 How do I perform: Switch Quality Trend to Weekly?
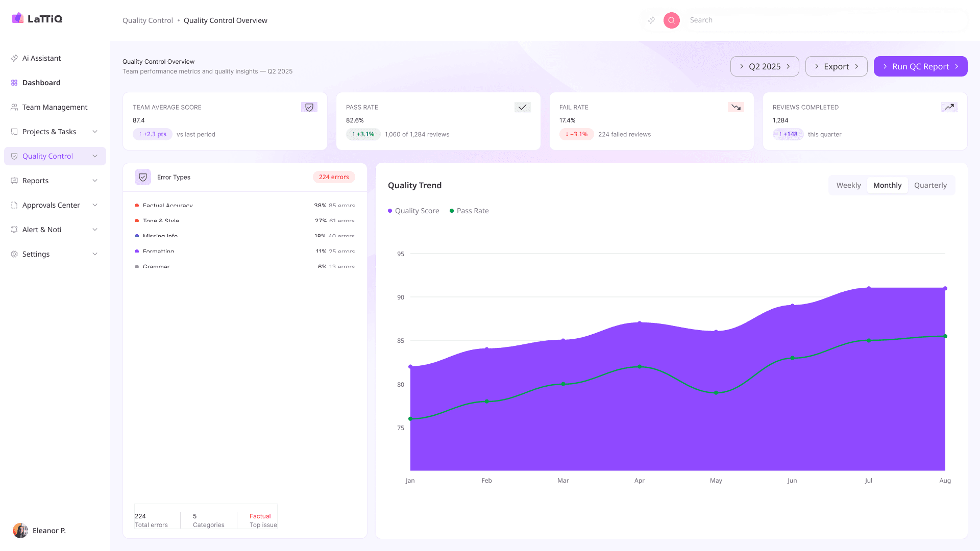848,185
